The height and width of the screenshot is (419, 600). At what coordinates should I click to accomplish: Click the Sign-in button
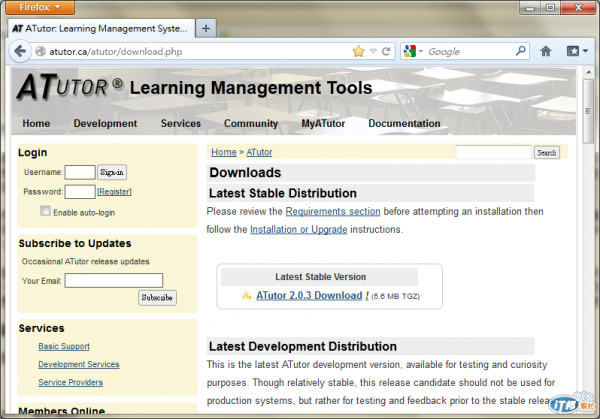(112, 172)
